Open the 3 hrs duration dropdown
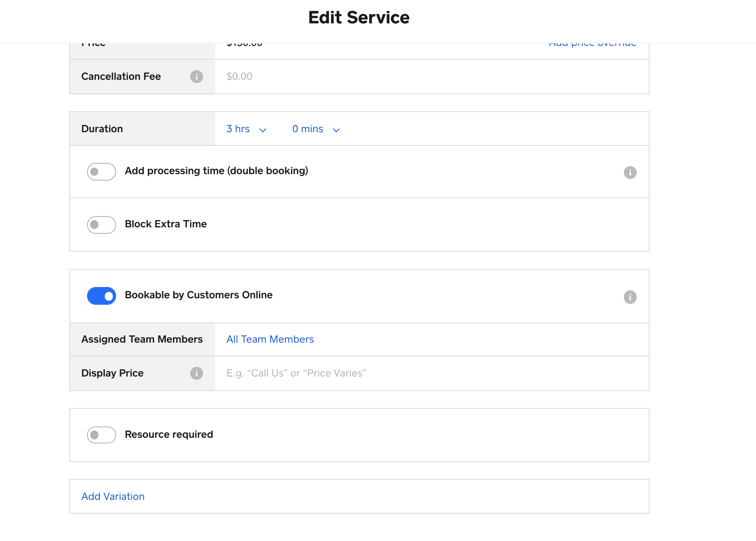Screen dimensions: 756x541 (x=246, y=129)
